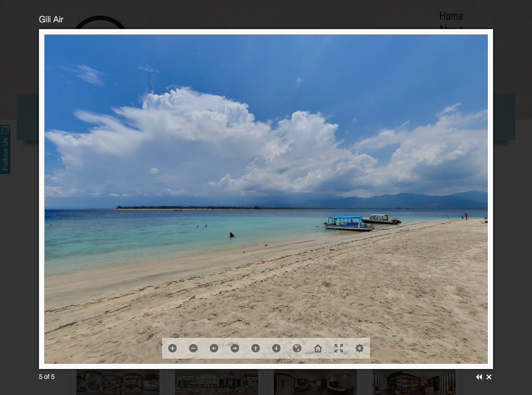Open the first panorama thumbnail below lightbox
This screenshot has height=395, width=532.
pos(118,383)
